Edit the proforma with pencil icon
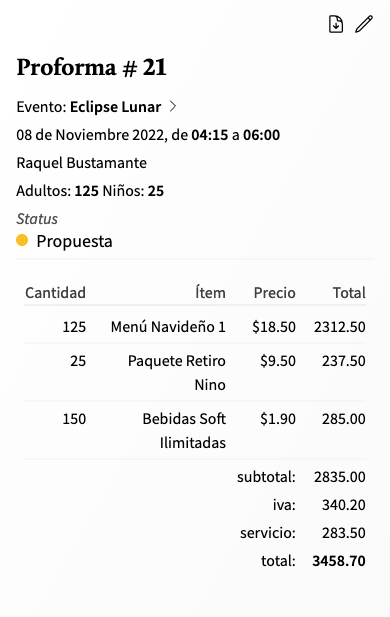This screenshot has height=617, width=390. coord(364,24)
